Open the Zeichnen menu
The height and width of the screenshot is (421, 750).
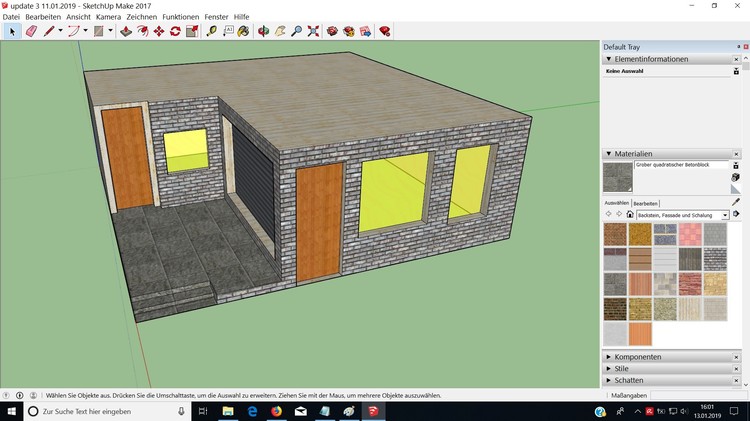[142, 17]
